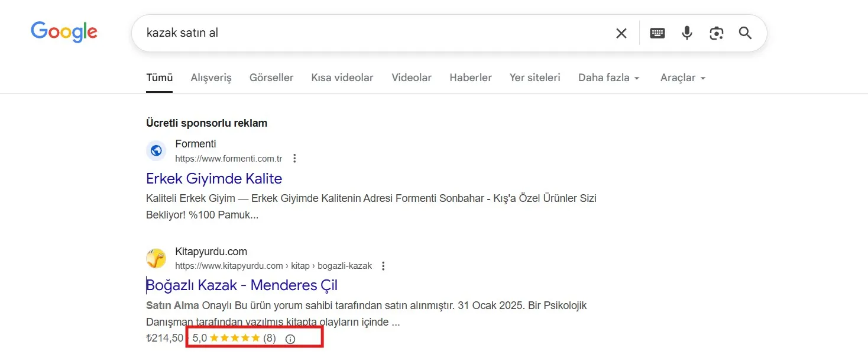Open three-dot menu for Kitapyurdu result
Image resolution: width=868 pixels, height=357 pixels.
pos(383,266)
